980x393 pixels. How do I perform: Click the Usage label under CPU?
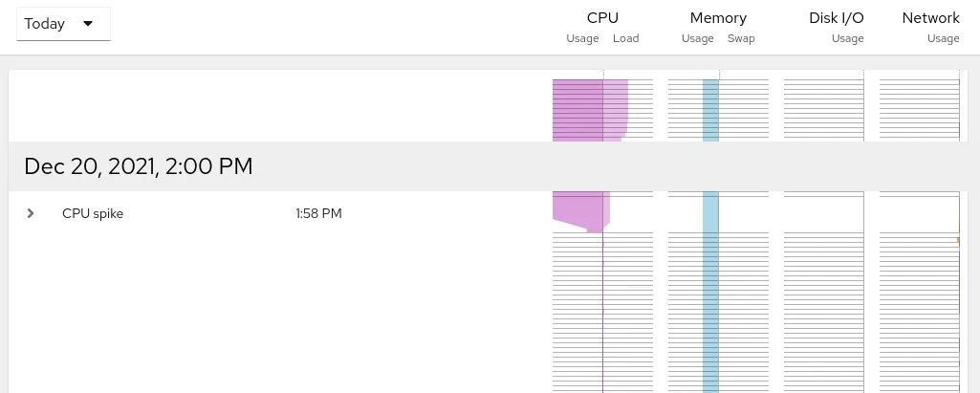582,38
